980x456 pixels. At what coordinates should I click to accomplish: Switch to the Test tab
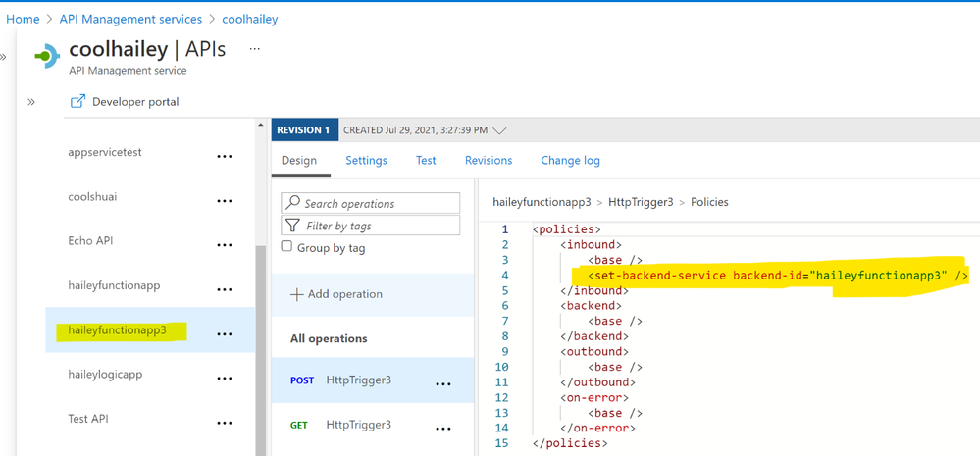tap(426, 161)
